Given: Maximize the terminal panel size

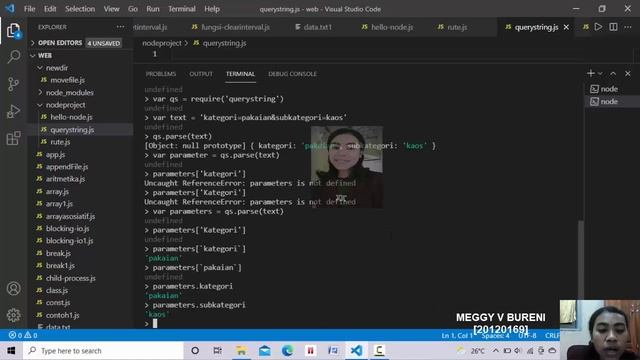Looking at the screenshot, I should (613, 73).
